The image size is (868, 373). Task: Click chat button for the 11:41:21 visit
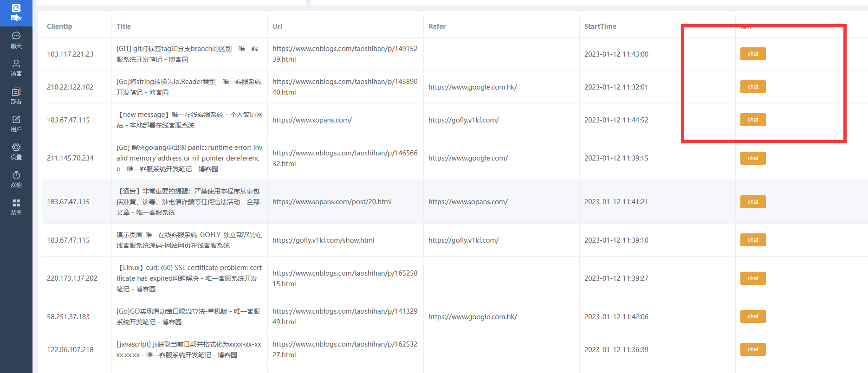click(752, 202)
